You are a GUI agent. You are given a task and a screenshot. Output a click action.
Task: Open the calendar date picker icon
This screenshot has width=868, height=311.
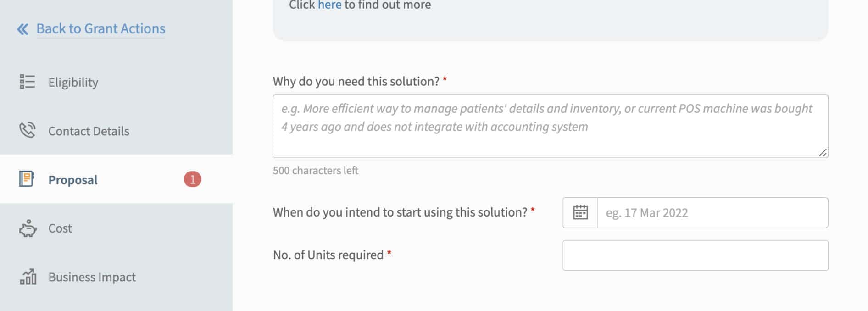pyautogui.click(x=580, y=212)
